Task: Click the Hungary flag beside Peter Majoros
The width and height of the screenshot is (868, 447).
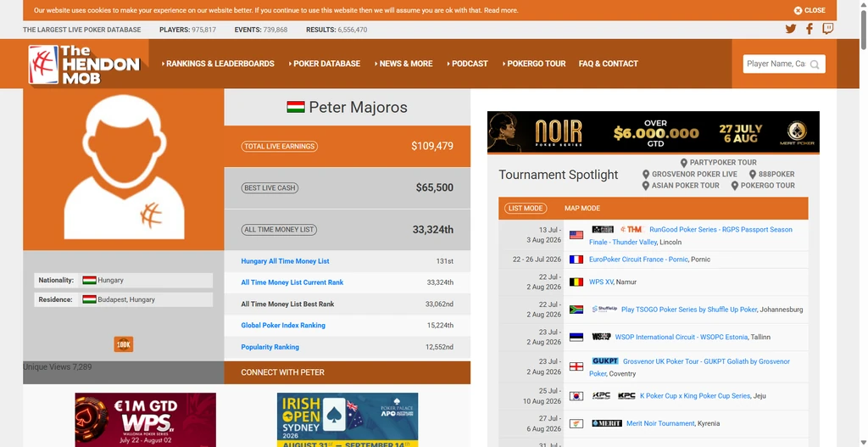Action: (296, 107)
